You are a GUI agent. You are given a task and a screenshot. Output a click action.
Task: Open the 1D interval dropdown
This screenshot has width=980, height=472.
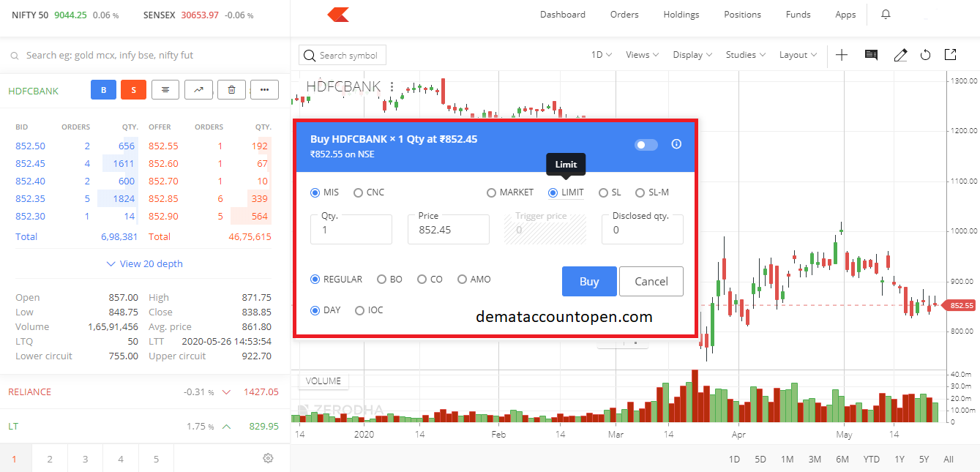point(602,55)
